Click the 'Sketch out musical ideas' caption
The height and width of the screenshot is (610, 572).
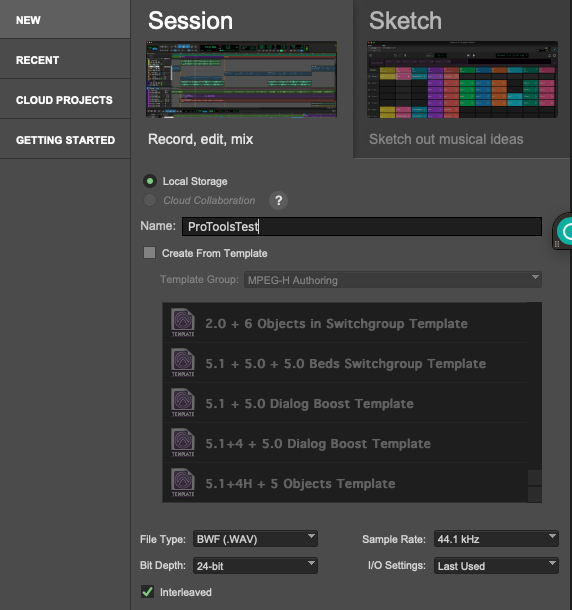click(446, 139)
